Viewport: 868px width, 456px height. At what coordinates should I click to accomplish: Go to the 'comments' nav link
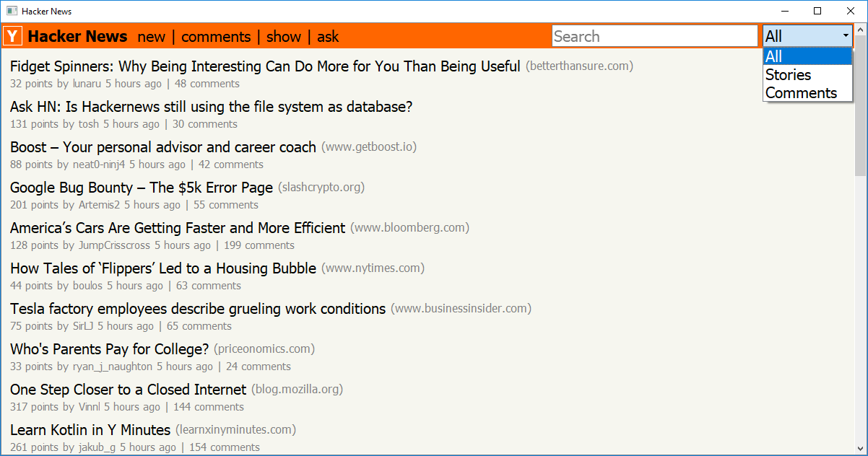coord(216,37)
